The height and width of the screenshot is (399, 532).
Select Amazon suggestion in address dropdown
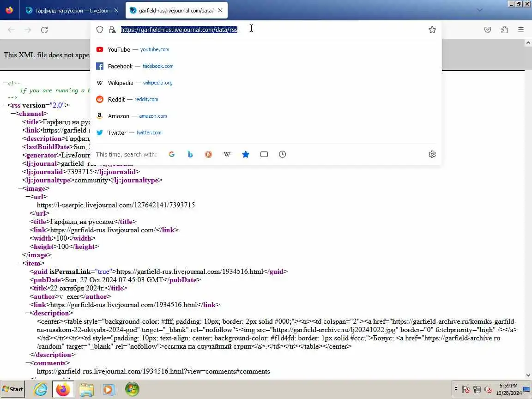click(x=266, y=116)
